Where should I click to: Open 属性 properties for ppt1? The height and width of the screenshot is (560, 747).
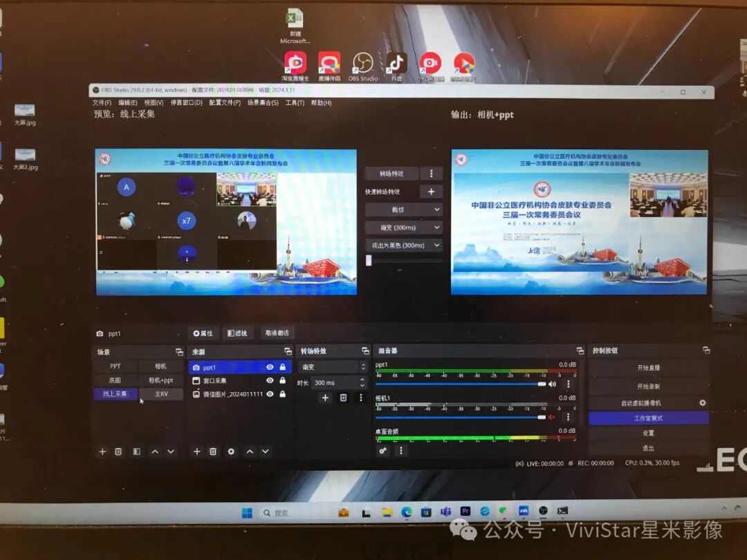point(203,333)
